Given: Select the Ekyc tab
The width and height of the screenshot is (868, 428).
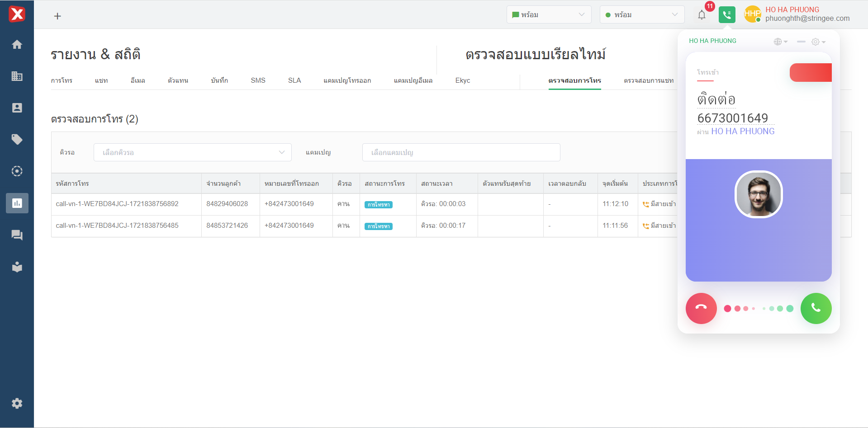Looking at the screenshot, I should point(462,80).
